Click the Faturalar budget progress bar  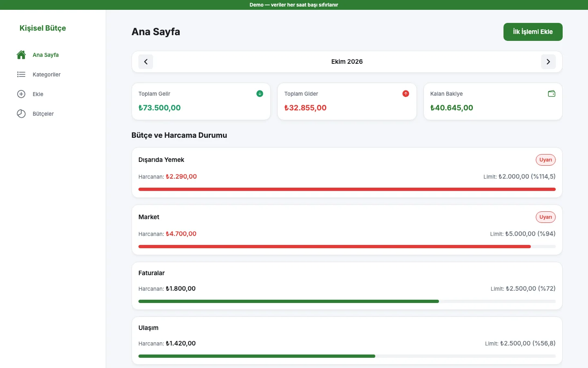click(x=347, y=301)
